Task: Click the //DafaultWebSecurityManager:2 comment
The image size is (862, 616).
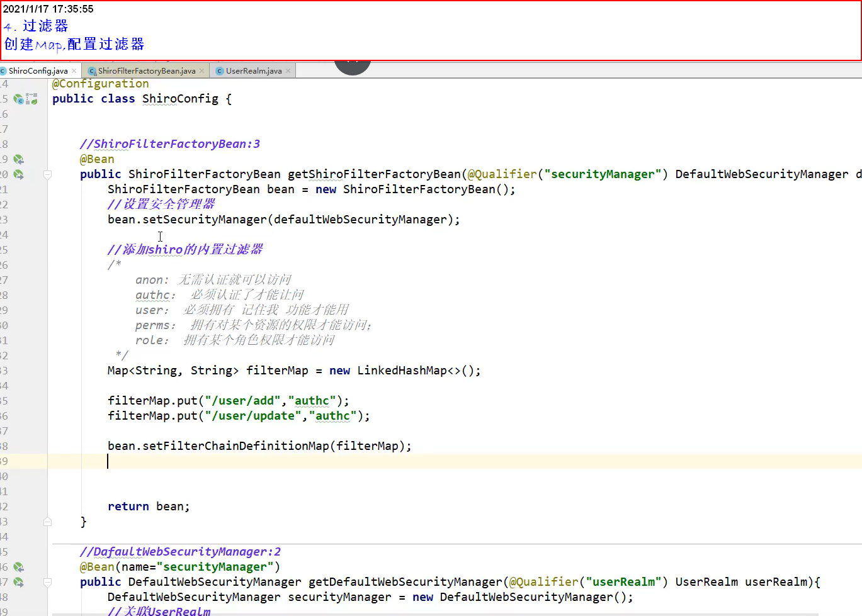Action: pyautogui.click(x=180, y=552)
